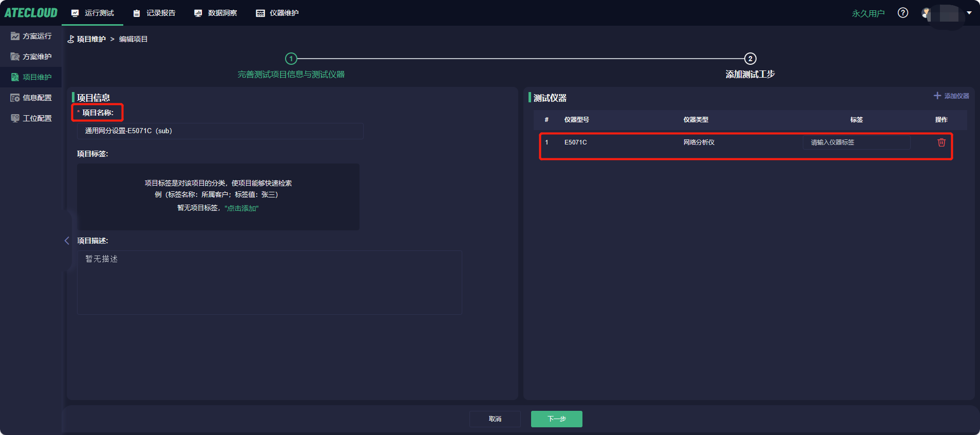Viewport: 980px width, 435px height.
Task: Click the 请输入仪器标签 input field
Action: tap(857, 142)
